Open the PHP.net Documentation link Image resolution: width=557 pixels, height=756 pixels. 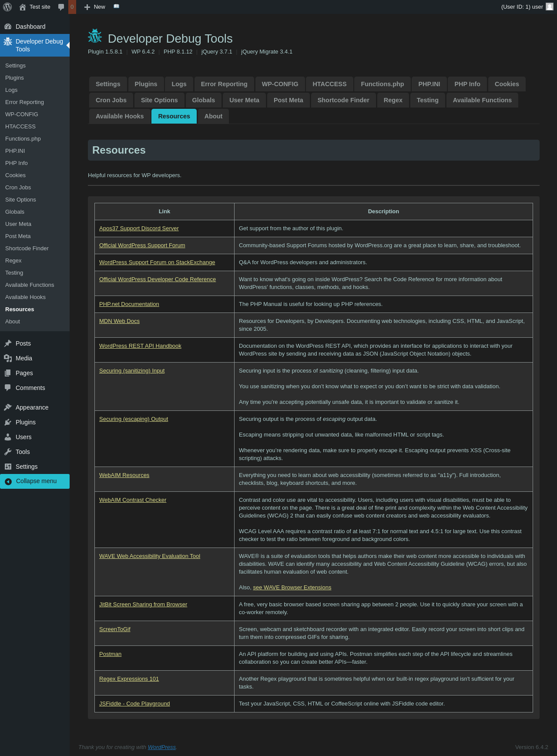click(129, 304)
